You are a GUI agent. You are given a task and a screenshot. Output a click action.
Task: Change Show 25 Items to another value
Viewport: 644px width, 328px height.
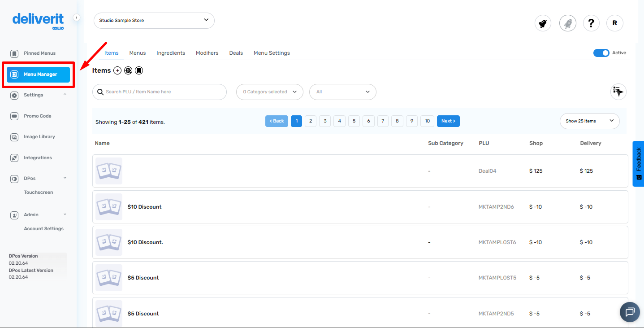[589, 121]
